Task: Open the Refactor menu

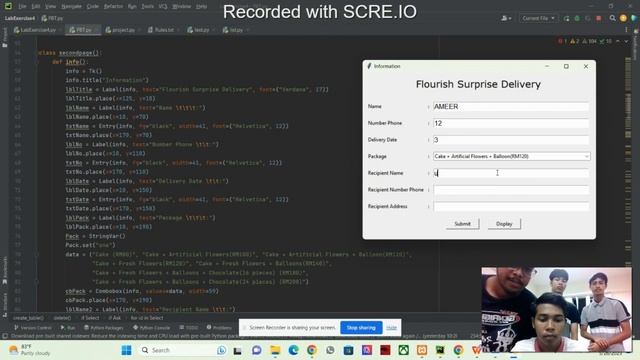Action: pos(113,6)
